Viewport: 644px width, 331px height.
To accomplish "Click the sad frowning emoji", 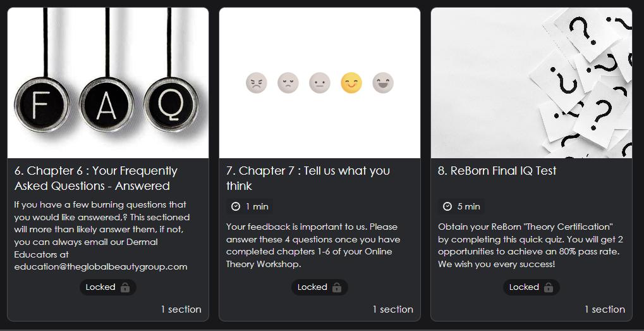I will [288, 83].
